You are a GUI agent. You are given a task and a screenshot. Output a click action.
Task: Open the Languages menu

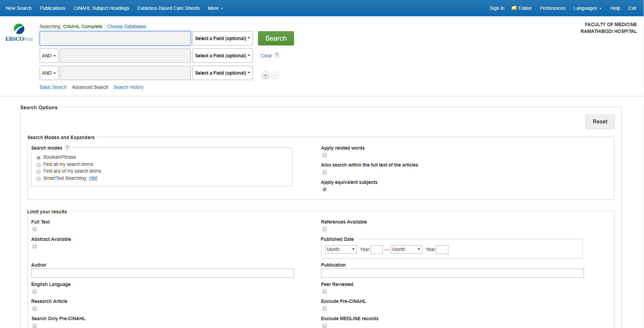[587, 8]
